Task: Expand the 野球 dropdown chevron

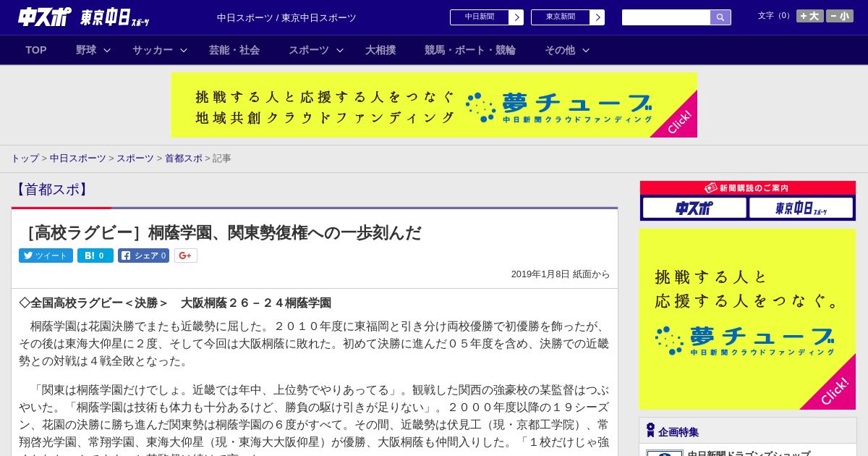Action: (x=107, y=50)
